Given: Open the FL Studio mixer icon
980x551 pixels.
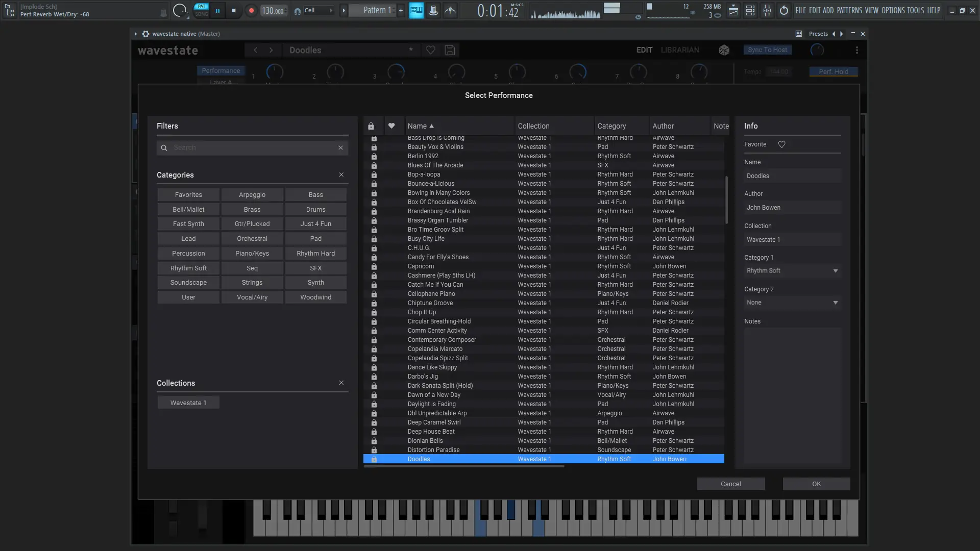Looking at the screenshot, I should pyautogui.click(x=767, y=10).
